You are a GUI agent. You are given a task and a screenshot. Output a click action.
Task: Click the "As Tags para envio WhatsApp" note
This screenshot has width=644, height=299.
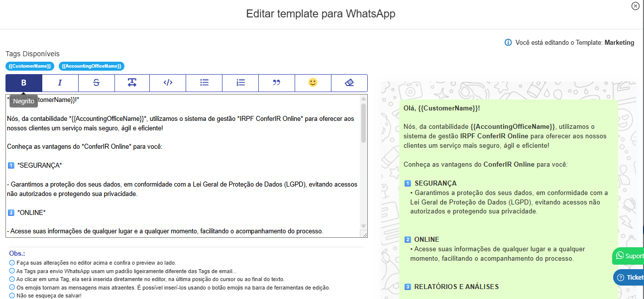pyautogui.click(x=126, y=271)
